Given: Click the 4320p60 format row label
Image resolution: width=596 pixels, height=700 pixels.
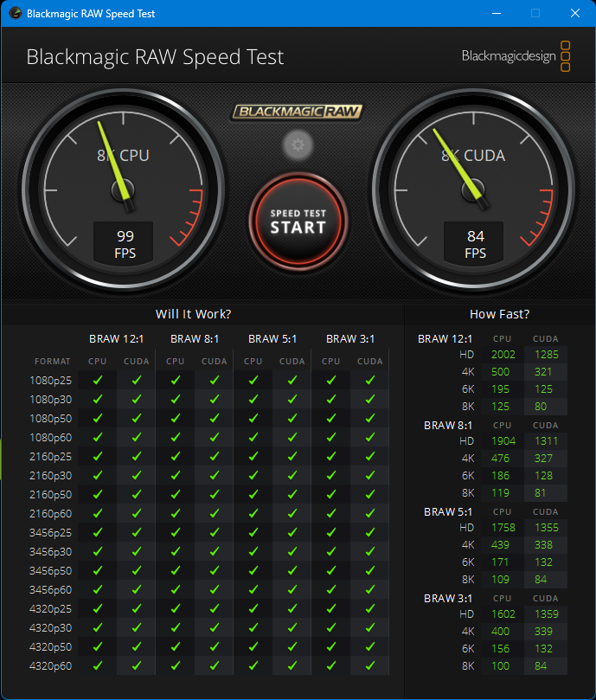Looking at the screenshot, I should coord(50,666).
